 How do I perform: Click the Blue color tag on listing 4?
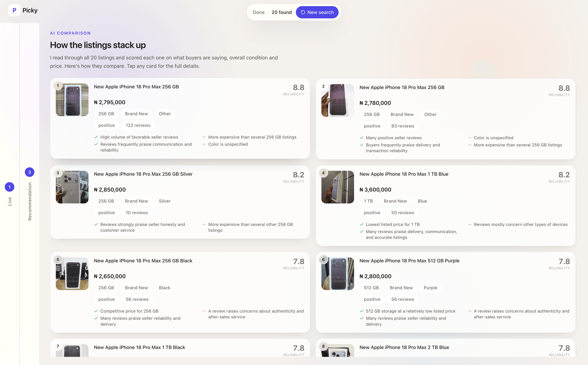[422, 201]
